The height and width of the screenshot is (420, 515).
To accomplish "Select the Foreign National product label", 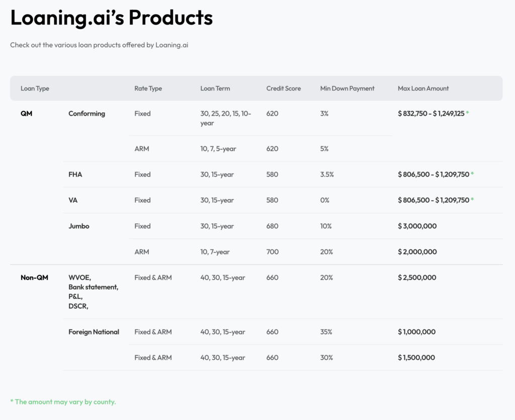I will coord(94,332).
